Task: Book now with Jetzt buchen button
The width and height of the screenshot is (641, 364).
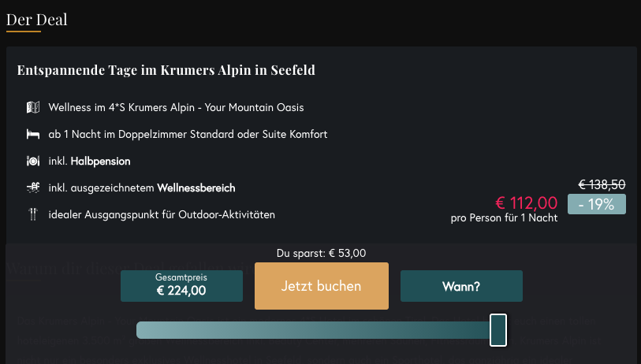Action: pos(322,286)
